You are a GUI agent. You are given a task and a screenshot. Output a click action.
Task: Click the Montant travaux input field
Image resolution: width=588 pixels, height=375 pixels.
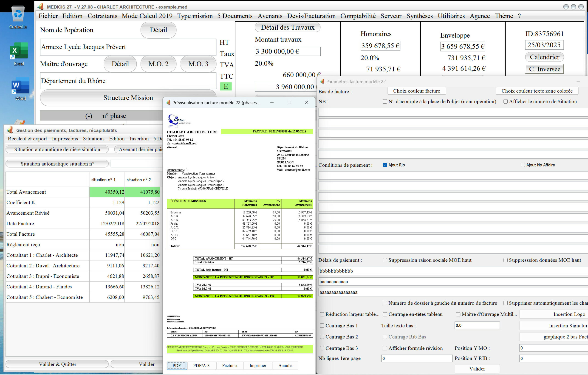coord(288,51)
